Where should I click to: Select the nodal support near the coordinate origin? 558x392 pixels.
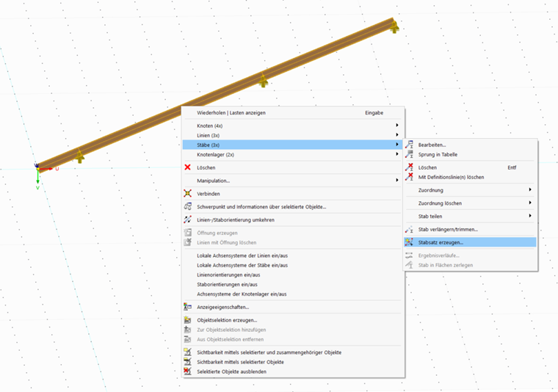point(79,156)
